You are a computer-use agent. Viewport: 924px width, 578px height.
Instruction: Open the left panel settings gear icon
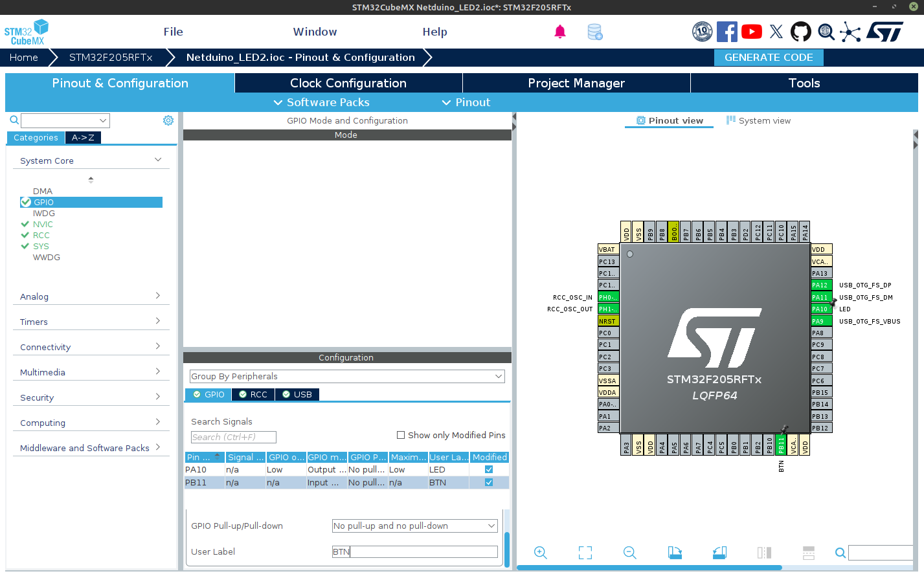pyautogui.click(x=168, y=120)
